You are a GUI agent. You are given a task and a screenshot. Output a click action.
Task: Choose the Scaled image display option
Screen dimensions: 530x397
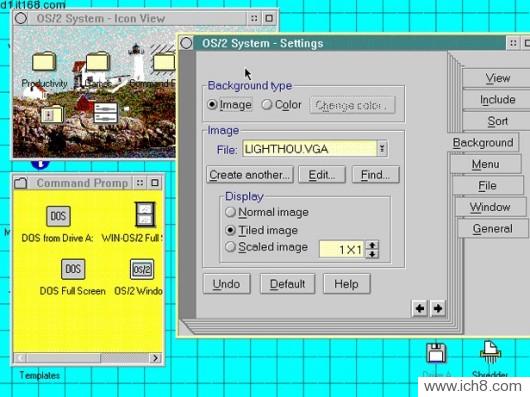coord(231,247)
